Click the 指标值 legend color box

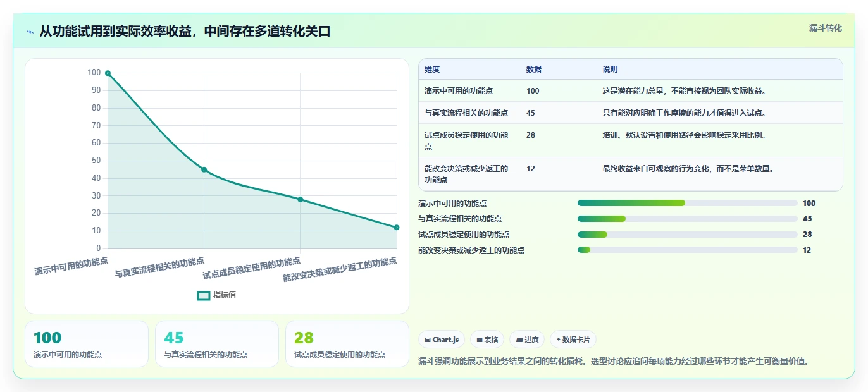click(x=203, y=295)
